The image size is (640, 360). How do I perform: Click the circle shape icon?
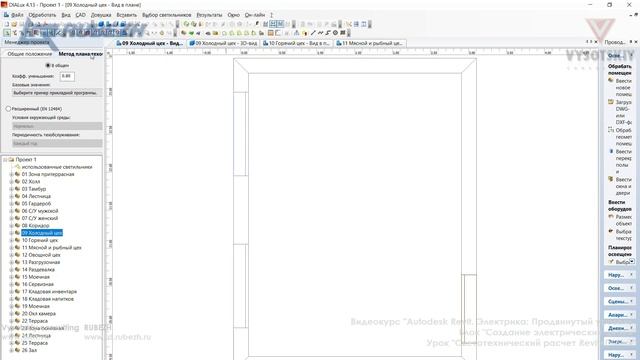click(335, 33)
